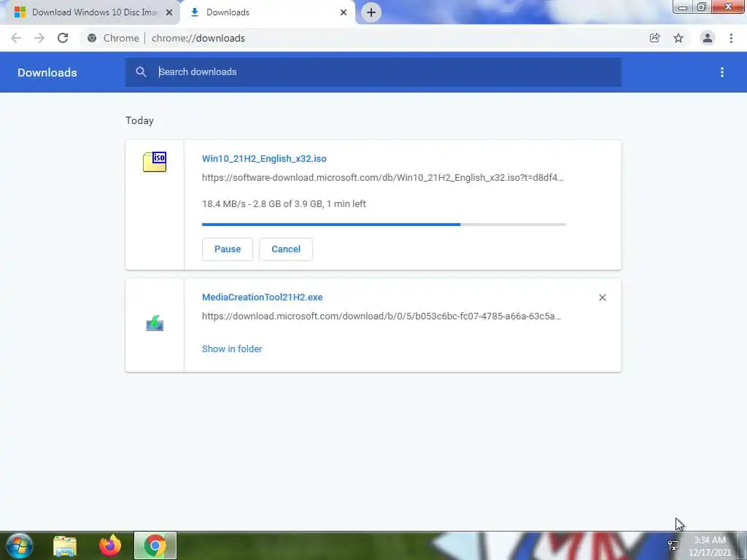
Task: Click the 18.4 MB/s download status text
Action: tap(284, 204)
